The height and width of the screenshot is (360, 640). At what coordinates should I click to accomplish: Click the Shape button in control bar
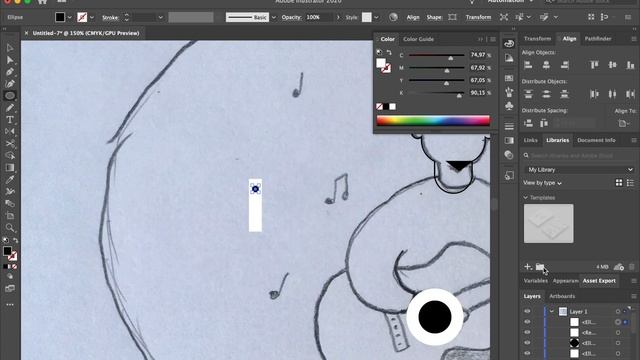click(x=434, y=17)
